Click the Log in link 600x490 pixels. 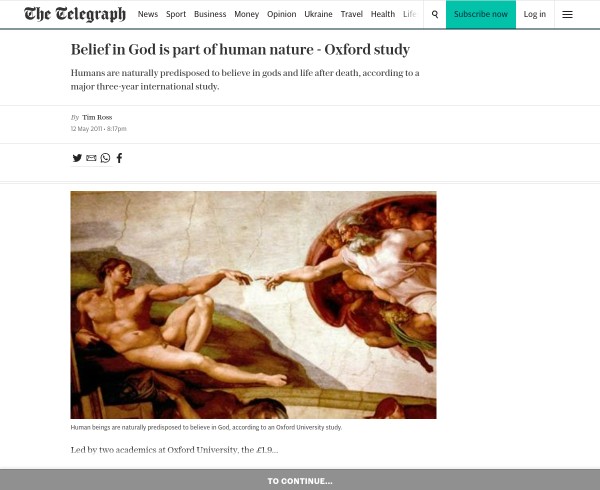(x=535, y=14)
